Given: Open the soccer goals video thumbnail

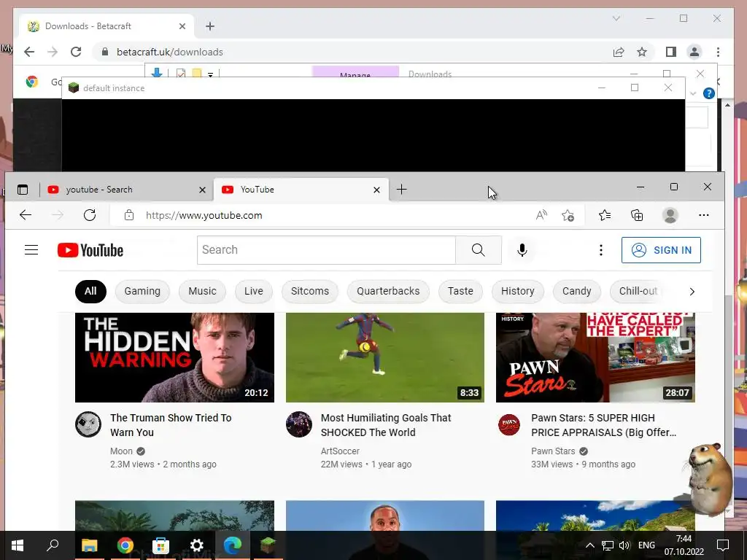Looking at the screenshot, I should [x=385, y=357].
